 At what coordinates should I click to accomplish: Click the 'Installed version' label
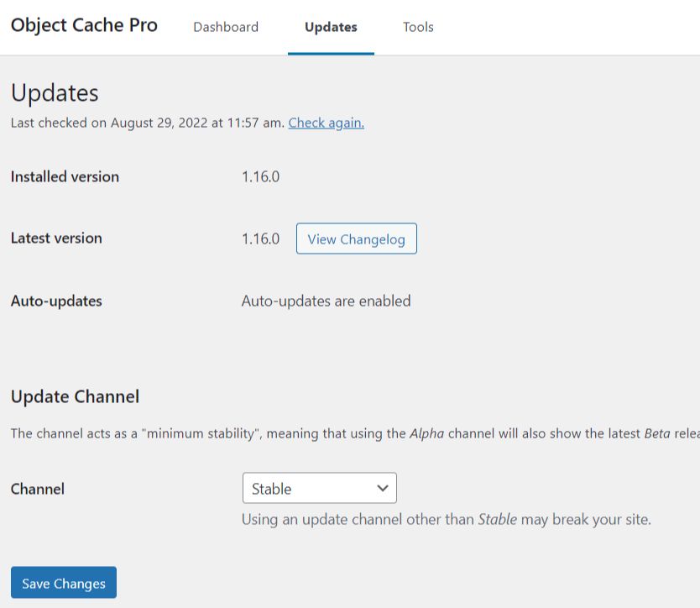pos(65,176)
